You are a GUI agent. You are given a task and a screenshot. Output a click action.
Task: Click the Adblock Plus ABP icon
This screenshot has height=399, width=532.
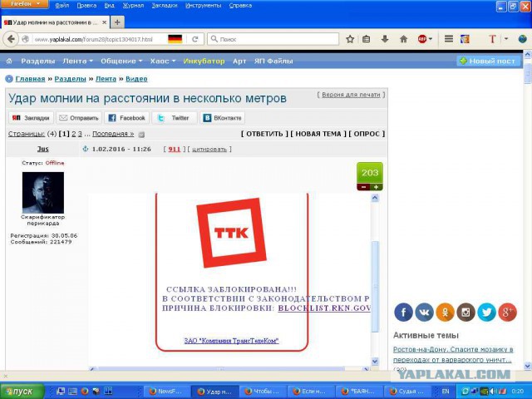pos(422,39)
